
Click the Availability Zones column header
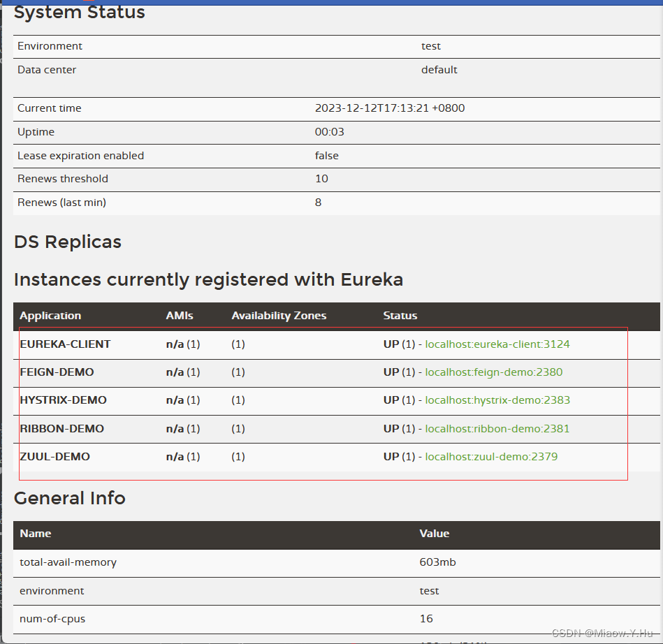tap(279, 316)
